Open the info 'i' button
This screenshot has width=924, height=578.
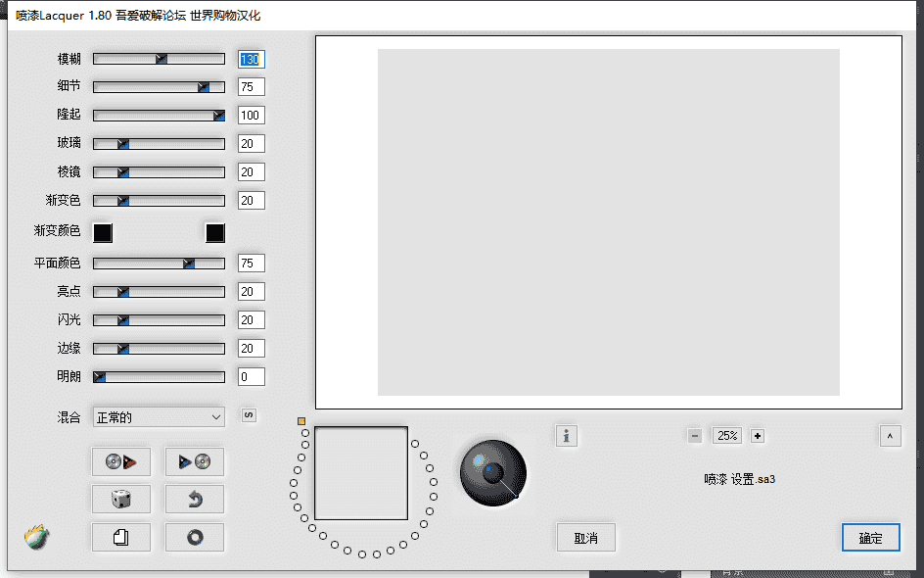pyautogui.click(x=566, y=436)
